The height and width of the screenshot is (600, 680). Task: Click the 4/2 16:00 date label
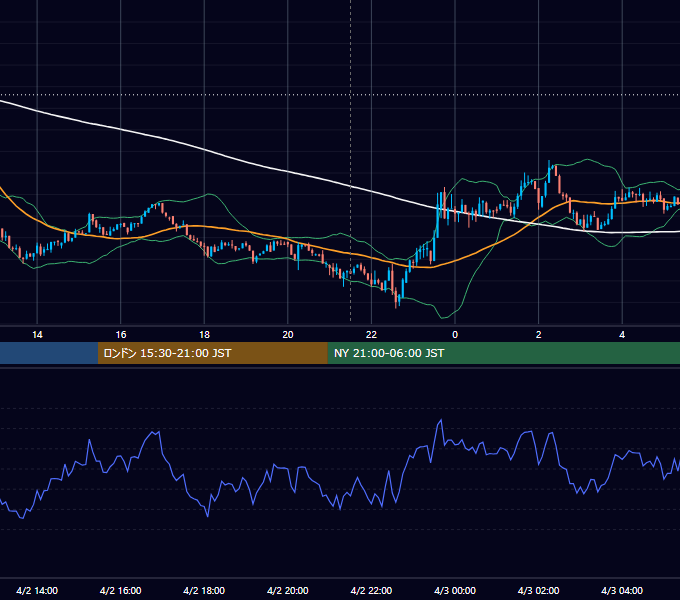pyautogui.click(x=121, y=590)
